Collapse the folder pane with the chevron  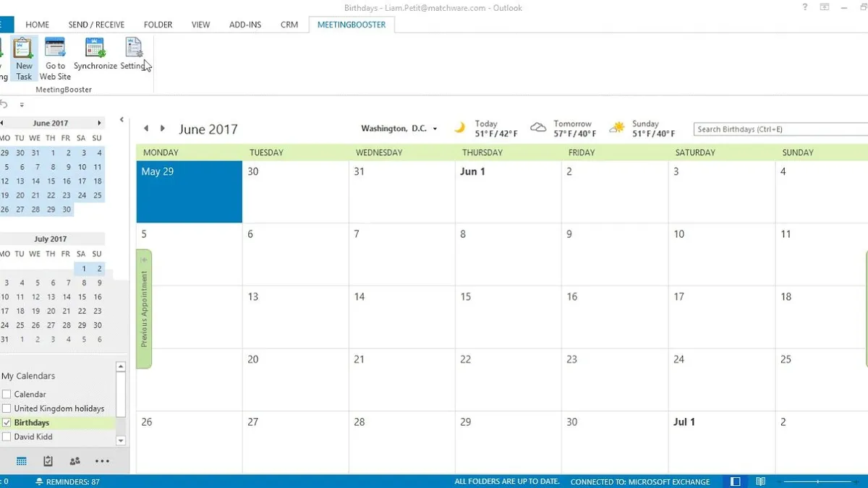pyautogui.click(x=122, y=120)
